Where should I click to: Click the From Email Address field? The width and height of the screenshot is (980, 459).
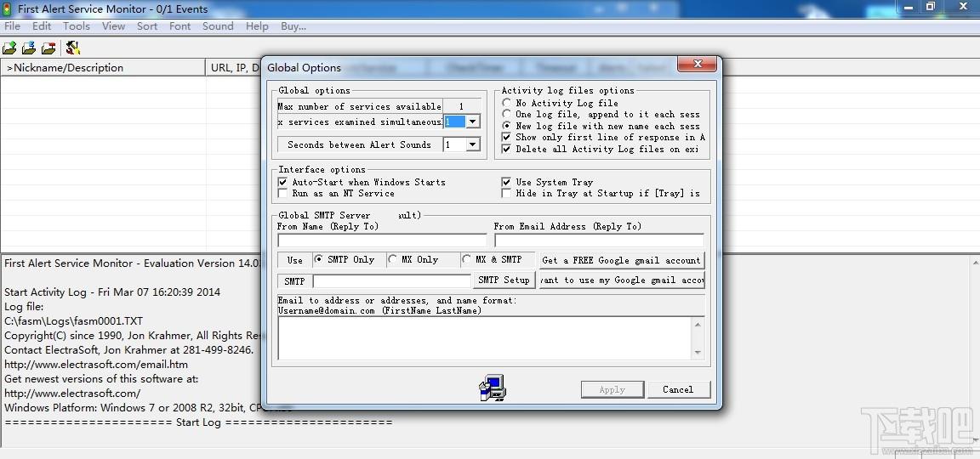click(x=599, y=241)
